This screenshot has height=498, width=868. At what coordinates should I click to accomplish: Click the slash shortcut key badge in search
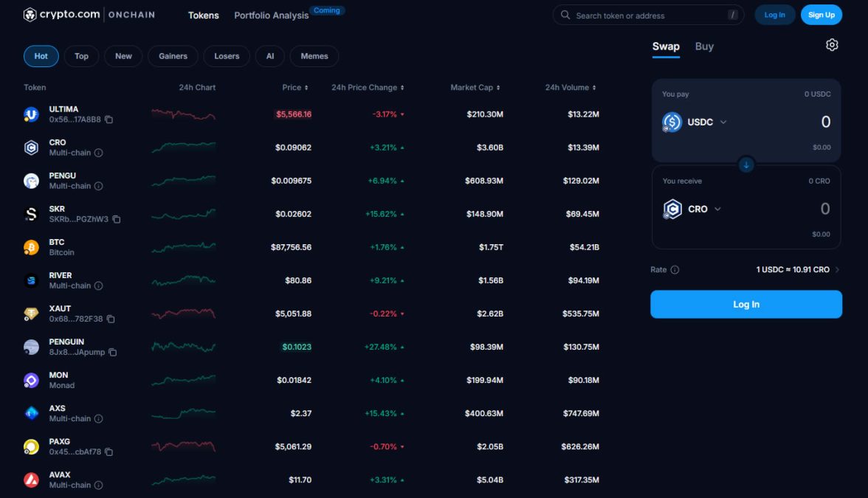pyautogui.click(x=732, y=15)
